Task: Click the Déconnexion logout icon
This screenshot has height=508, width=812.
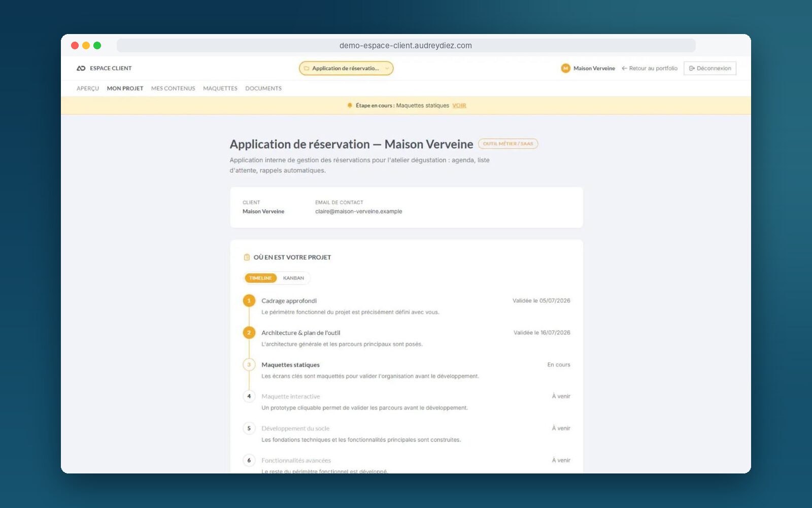Action: pos(692,69)
